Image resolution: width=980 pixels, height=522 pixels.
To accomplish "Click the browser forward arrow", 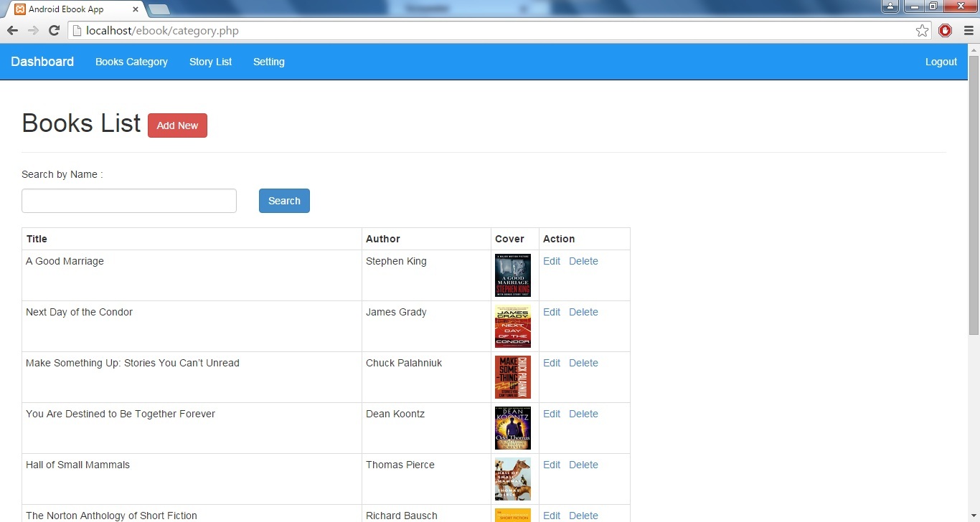I will tap(33, 31).
